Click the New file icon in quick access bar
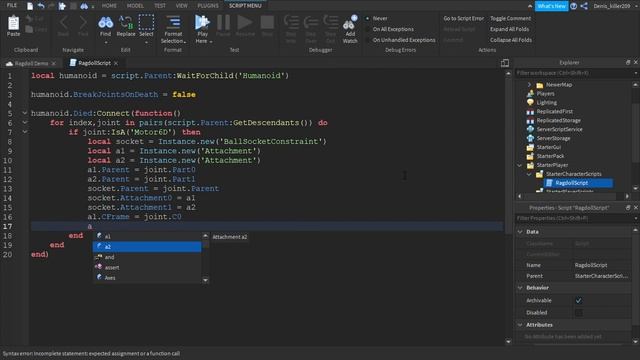640x360 pixels. tap(30, 6)
